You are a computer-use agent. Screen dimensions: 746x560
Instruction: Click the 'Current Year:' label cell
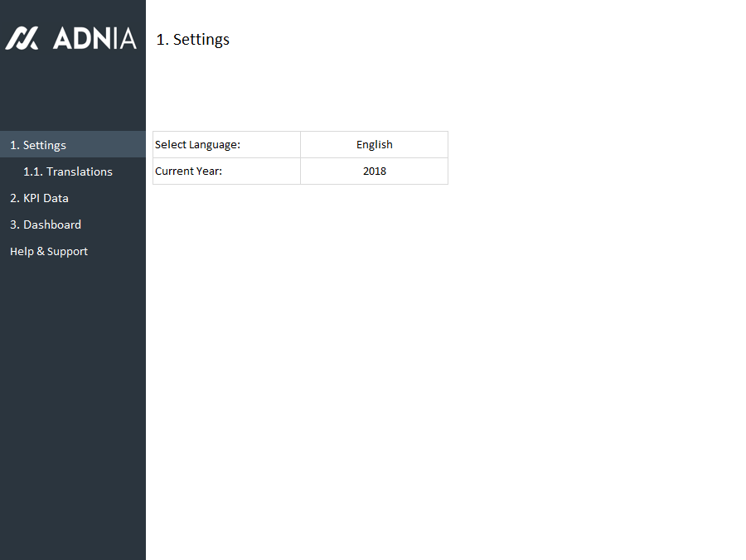[225, 171]
